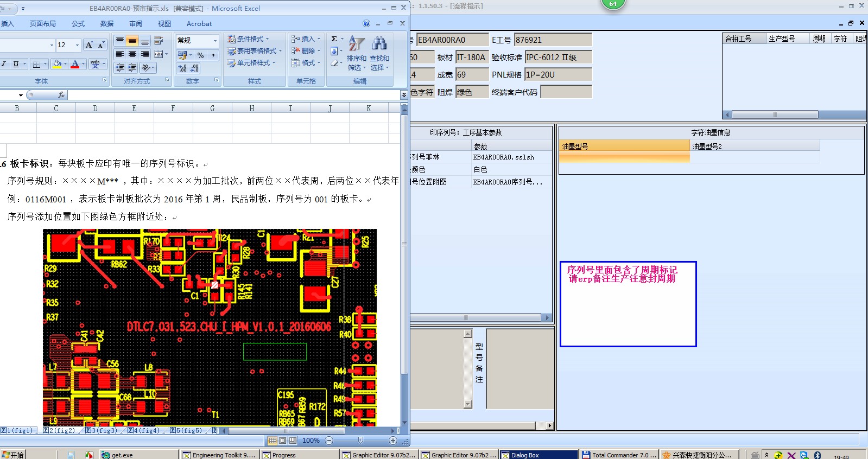Expand the Excel formula bar

pos(404,95)
